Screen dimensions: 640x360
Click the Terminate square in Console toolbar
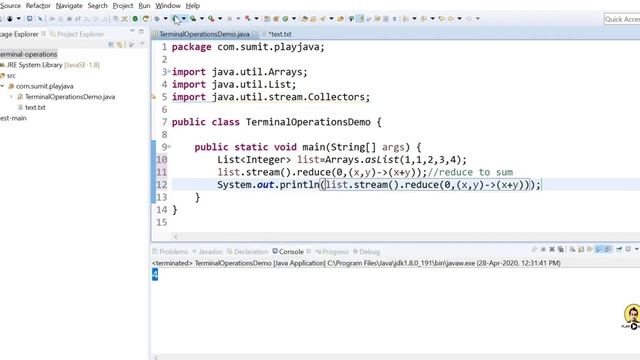(543, 249)
